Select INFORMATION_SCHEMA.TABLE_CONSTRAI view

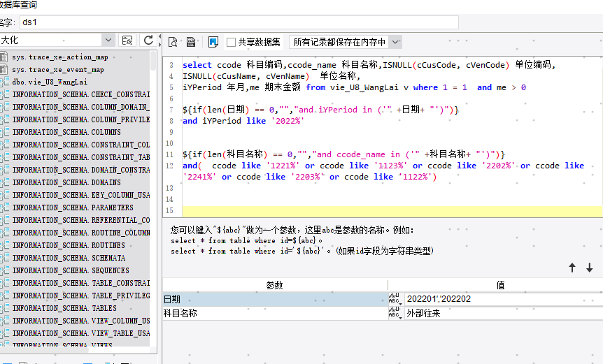[80, 283]
